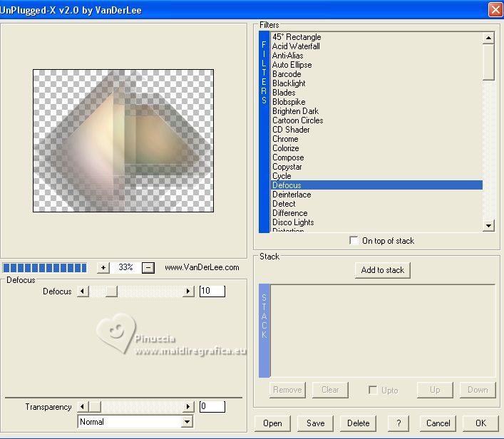Screen dimensions: 504x439
Task: Click Add to stack button
Action: (383, 270)
